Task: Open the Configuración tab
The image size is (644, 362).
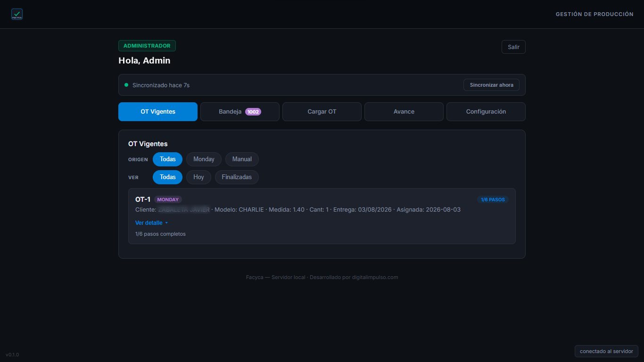Action: point(486,112)
